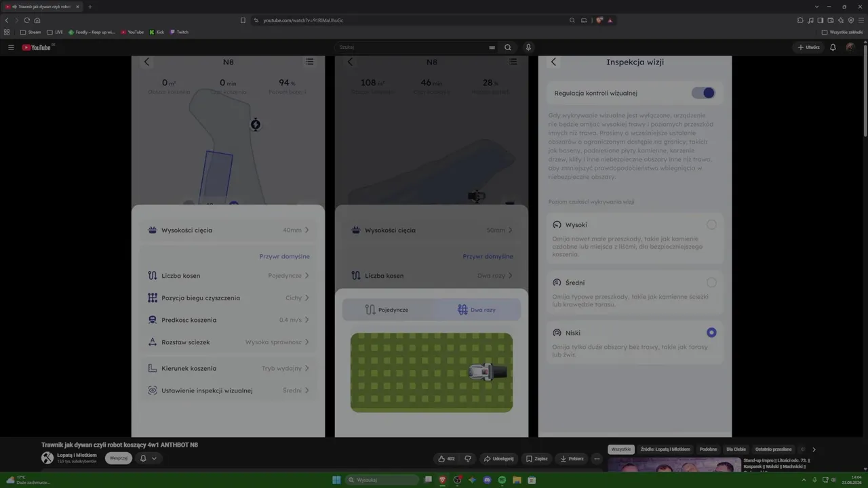
Task: Select the Niski sensitivity radio option
Action: click(711, 333)
